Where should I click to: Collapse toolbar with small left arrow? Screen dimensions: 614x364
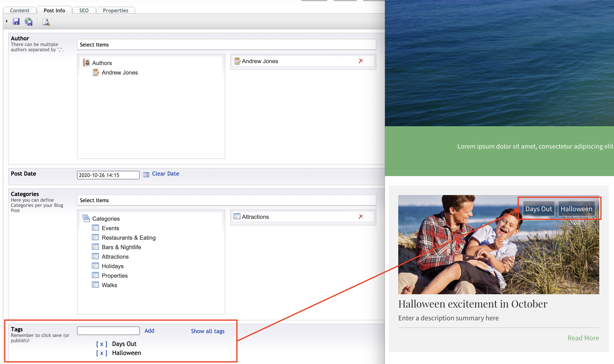click(7, 21)
